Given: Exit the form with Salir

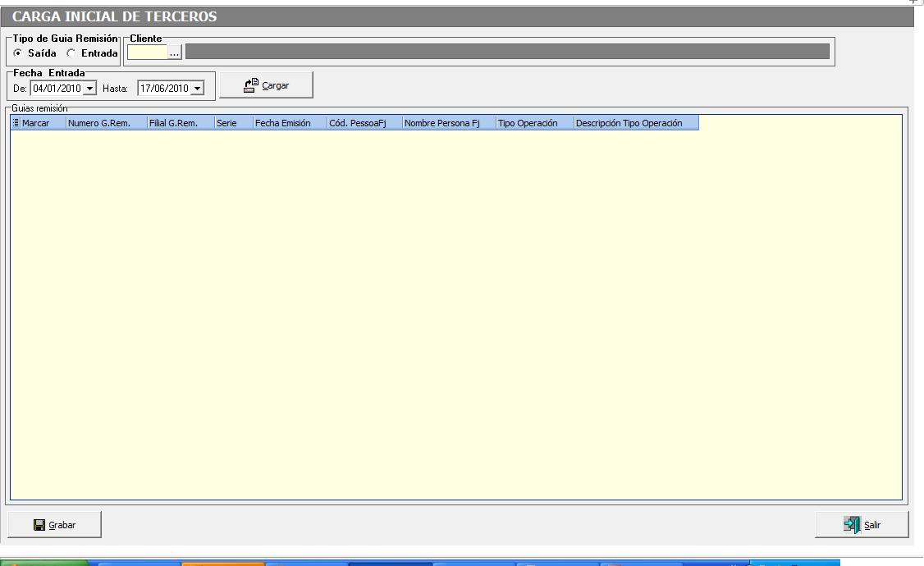Looking at the screenshot, I should [x=862, y=525].
